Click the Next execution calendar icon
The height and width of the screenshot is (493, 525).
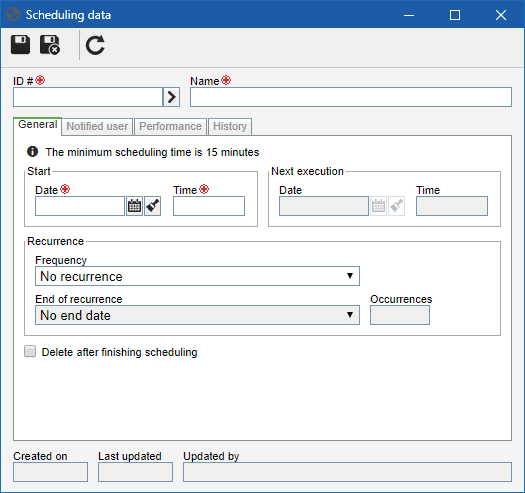click(x=378, y=206)
